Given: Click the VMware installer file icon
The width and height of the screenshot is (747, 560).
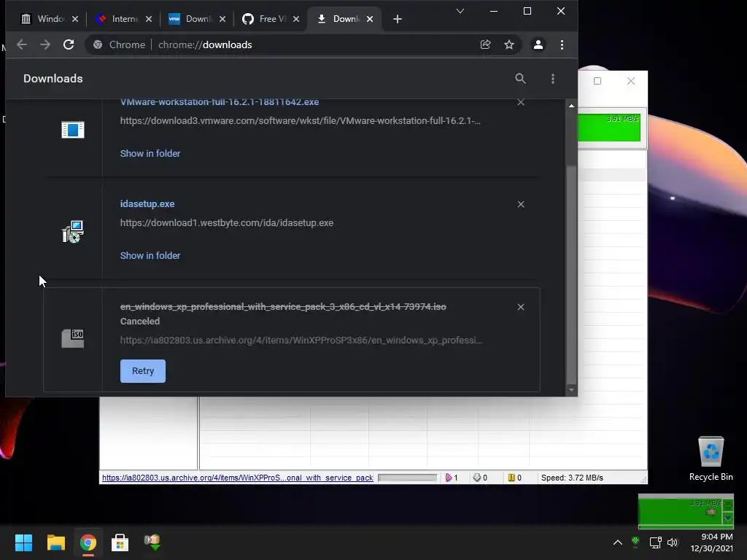Looking at the screenshot, I should coord(73,130).
